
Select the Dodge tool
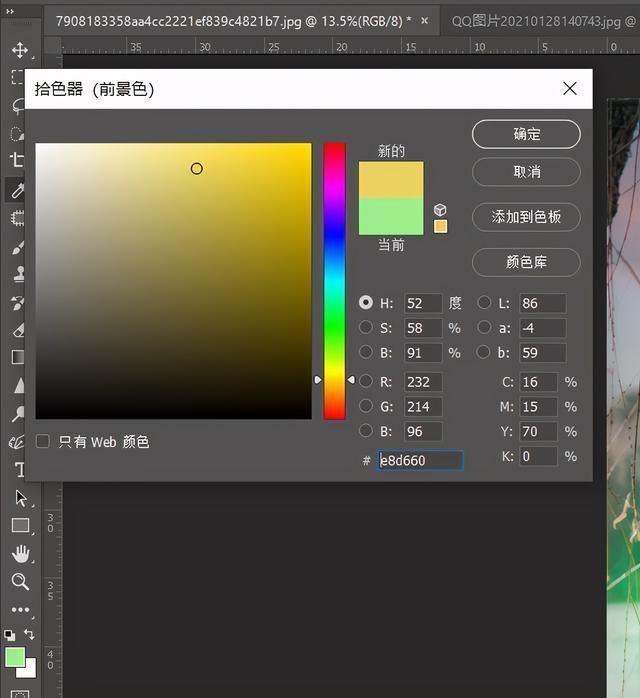(18, 414)
